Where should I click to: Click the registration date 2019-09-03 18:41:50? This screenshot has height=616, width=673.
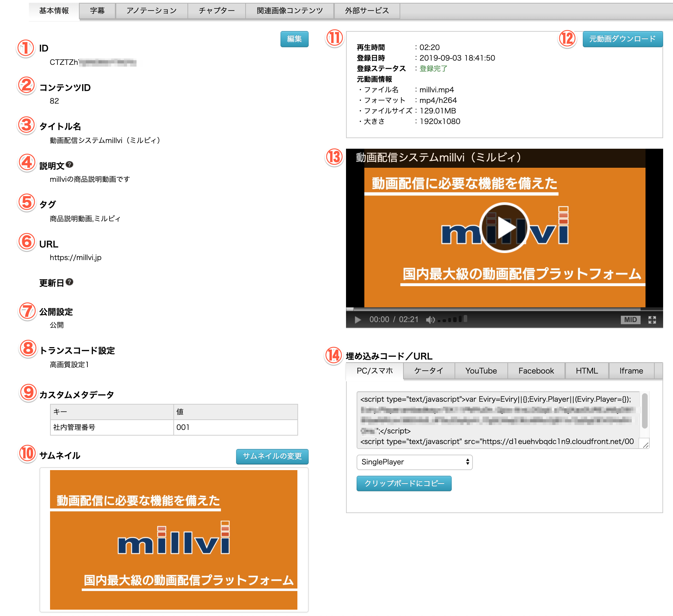pyautogui.click(x=457, y=58)
